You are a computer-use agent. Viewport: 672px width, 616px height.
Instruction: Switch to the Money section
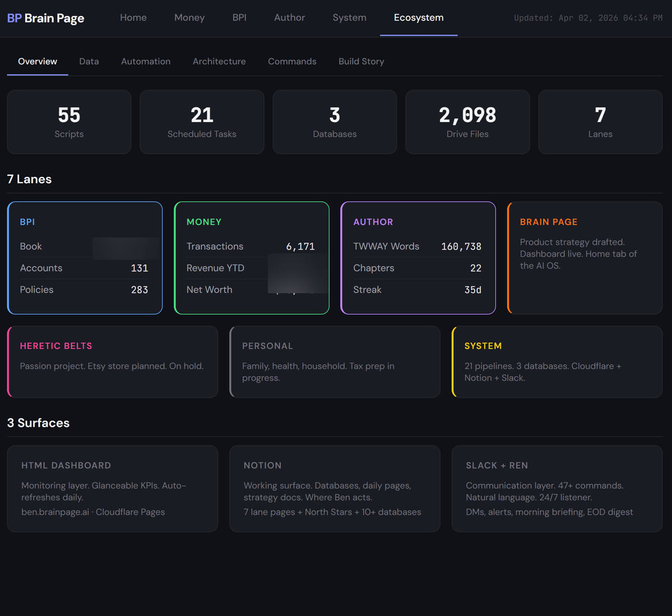[x=189, y=17]
